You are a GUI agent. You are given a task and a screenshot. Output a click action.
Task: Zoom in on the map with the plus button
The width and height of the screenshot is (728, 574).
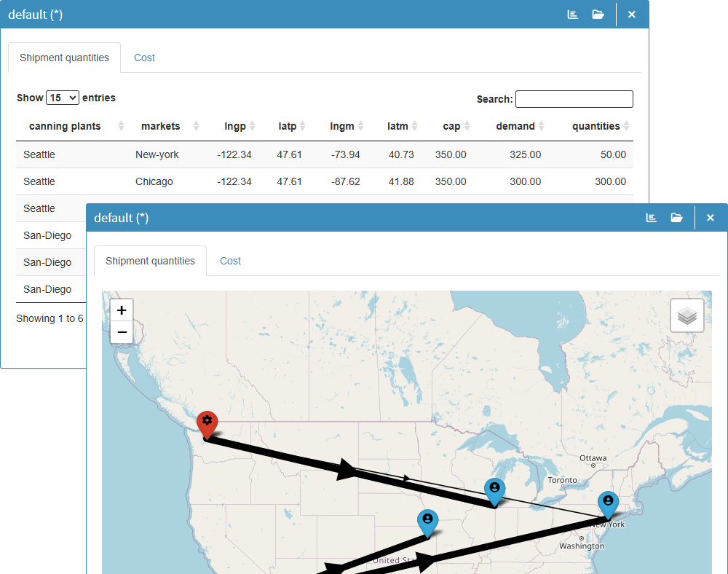[x=122, y=310]
